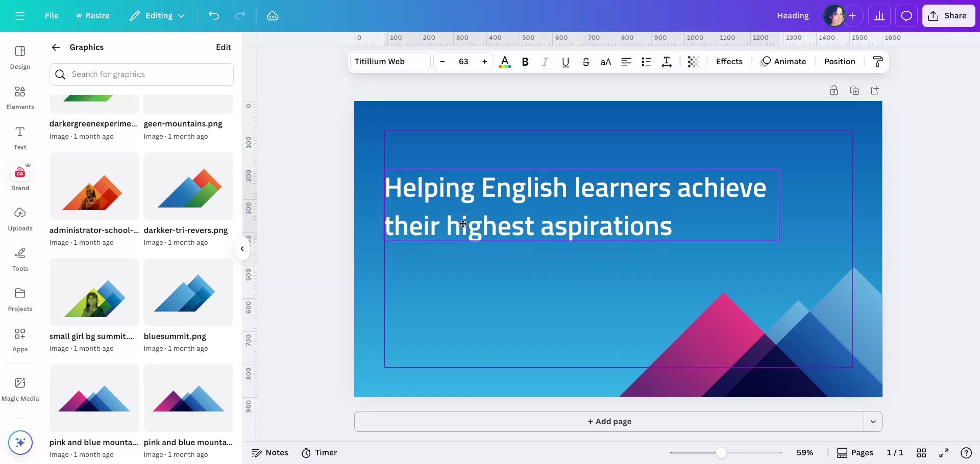Viewport: 980px width, 464px height.
Task: Open the File menu
Action: (52, 16)
